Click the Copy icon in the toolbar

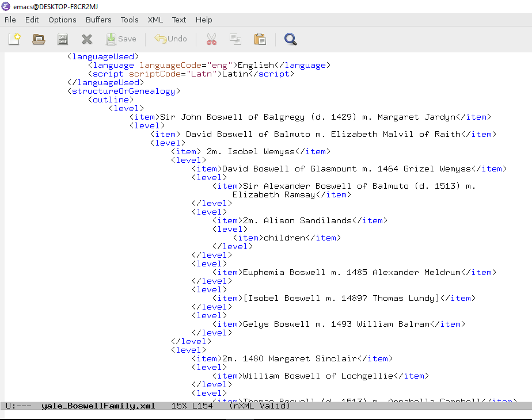pyautogui.click(x=235, y=39)
